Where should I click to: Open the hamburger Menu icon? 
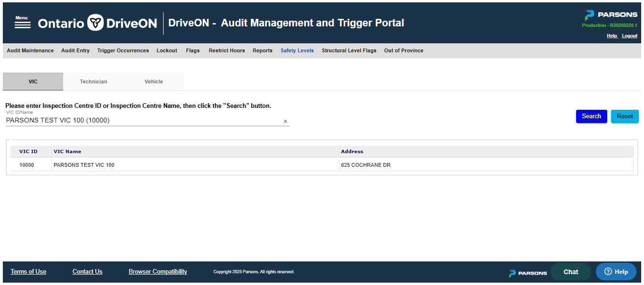pos(22,23)
